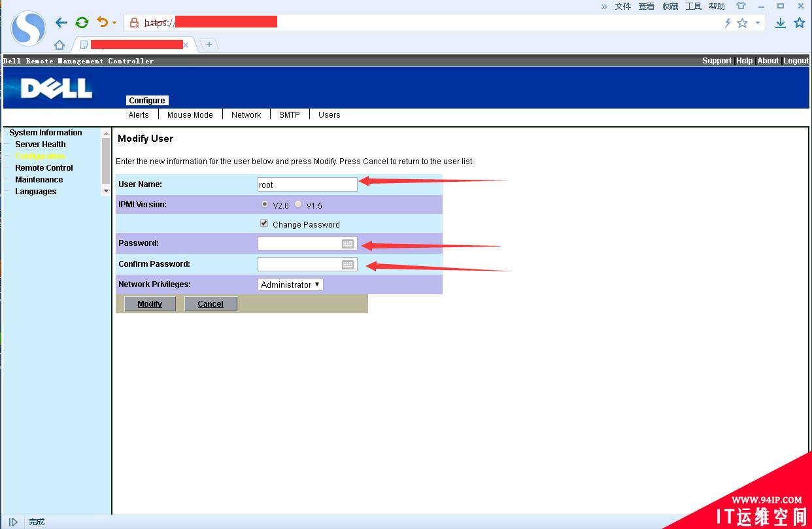Close the current browser tab
The width and height of the screenshot is (812, 529).
pos(186,44)
